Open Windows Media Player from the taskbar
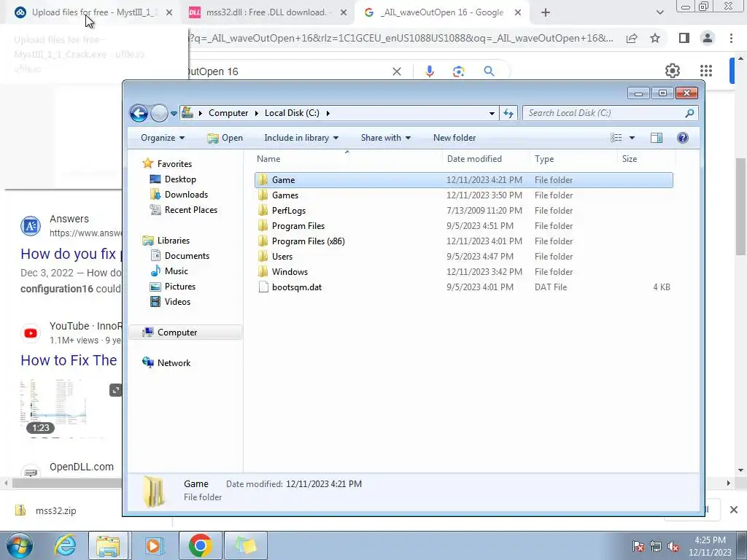The height and width of the screenshot is (560, 747). 154,545
